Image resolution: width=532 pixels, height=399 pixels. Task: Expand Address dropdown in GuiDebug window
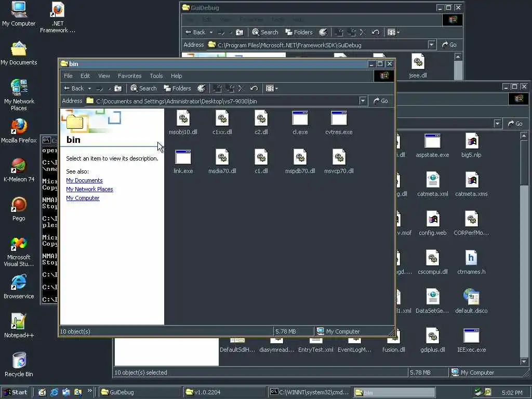pos(431,45)
